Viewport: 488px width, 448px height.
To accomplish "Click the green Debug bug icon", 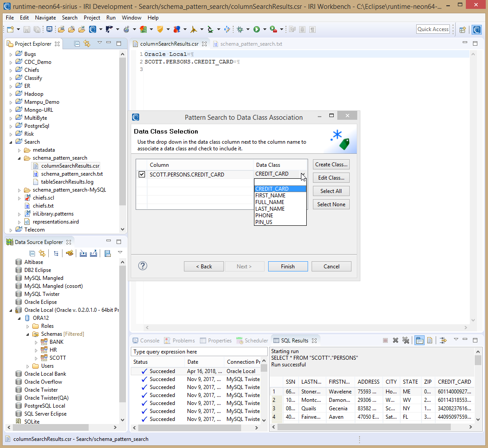I will 240,29.
